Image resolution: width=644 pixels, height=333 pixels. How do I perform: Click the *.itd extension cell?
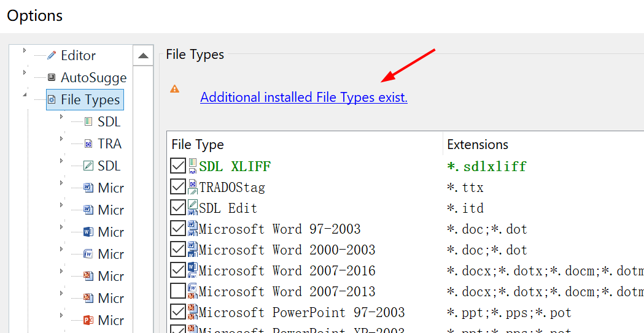(x=465, y=208)
